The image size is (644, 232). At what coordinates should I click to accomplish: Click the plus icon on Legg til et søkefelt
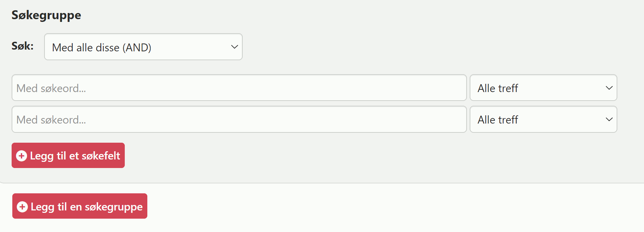[x=22, y=156]
